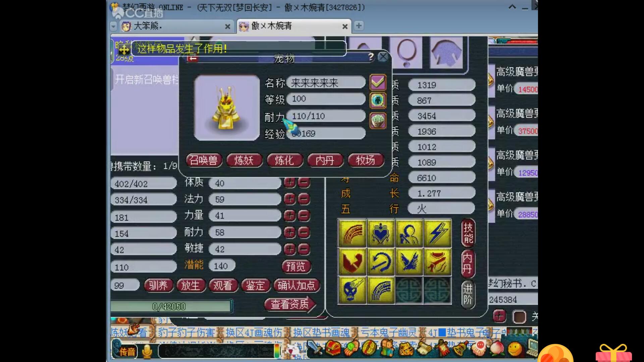Select the circular arrow spear skill icon
Viewport: 644px width, 362px height.
pyautogui.click(x=381, y=262)
